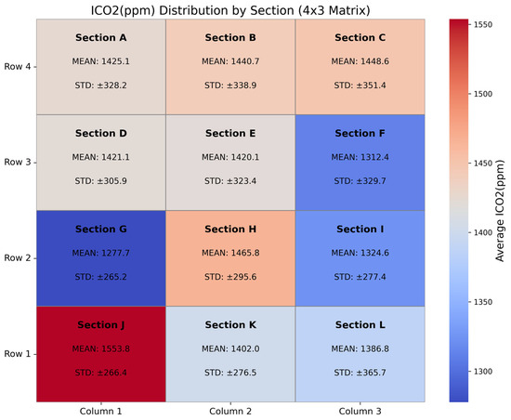This screenshot has width=511, height=420.
Task: Click the Column 2 axis label
Action: 230,412
